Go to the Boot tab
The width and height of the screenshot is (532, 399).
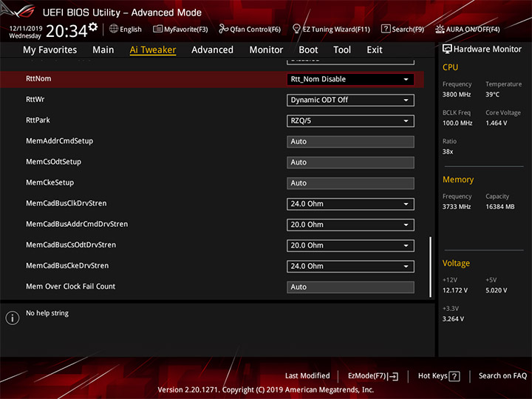(308, 50)
